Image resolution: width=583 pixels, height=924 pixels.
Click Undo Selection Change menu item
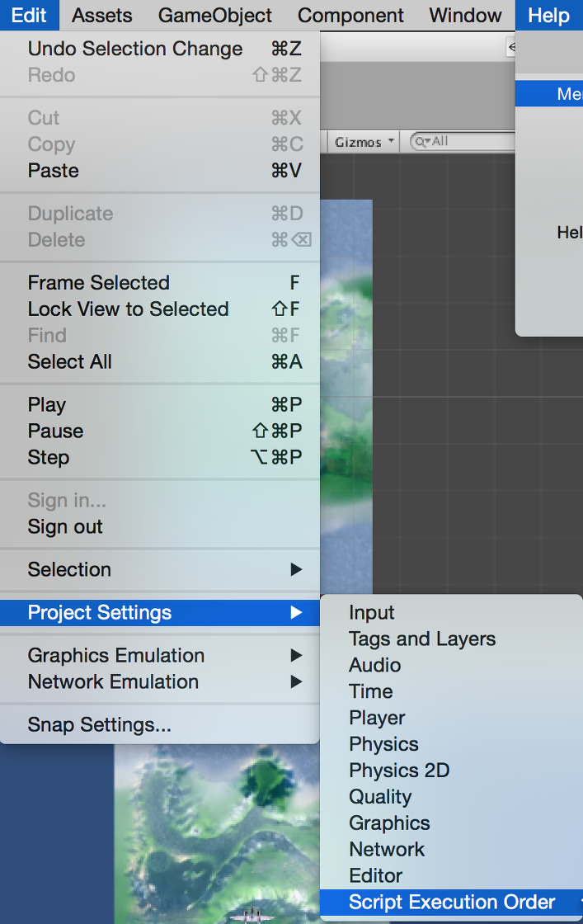tap(135, 49)
